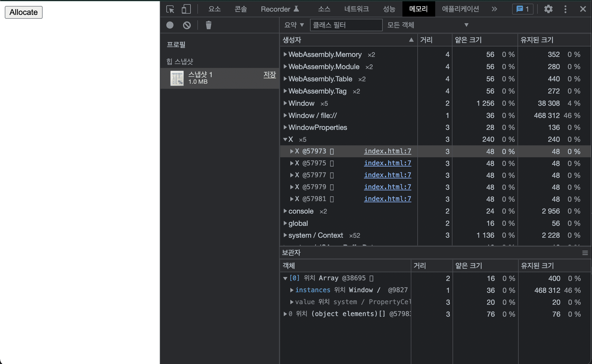The height and width of the screenshot is (364, 592).
Task: Open the 요약 view dropdown
Action: [x=294, y=25]
